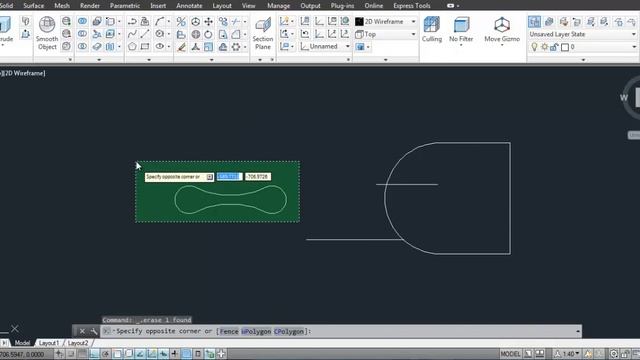
Task: Open Workspace Switching gear in status bar
Action: click(x=614, y=354)
